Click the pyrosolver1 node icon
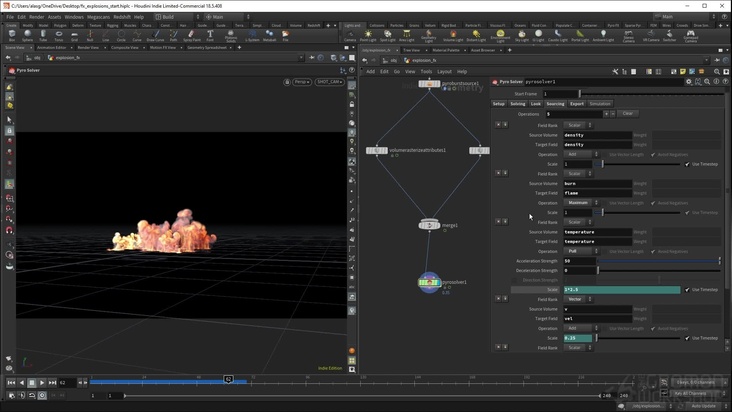732x412 pixels. pyautogui.click(x=429, y=283)
